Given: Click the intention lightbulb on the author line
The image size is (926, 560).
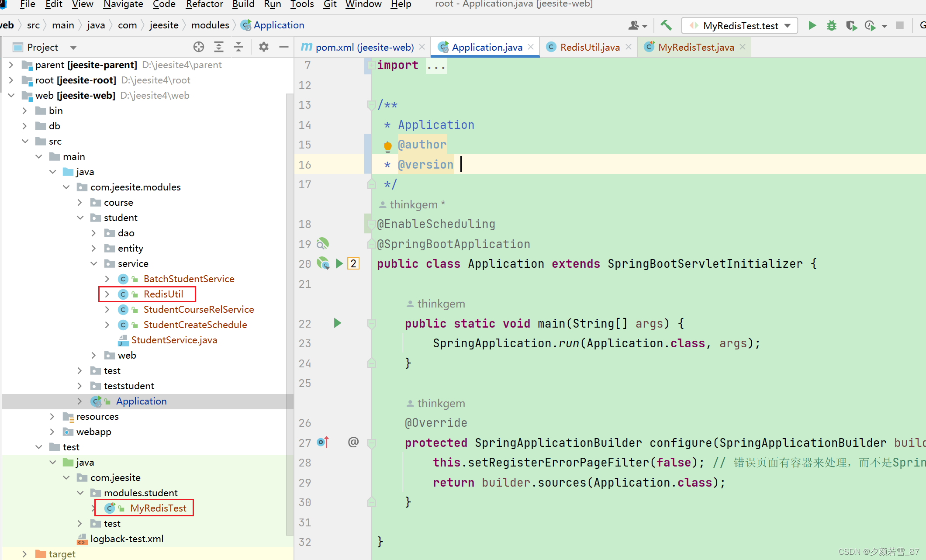Looking at the screenshot, I should [x=387, y=145].
